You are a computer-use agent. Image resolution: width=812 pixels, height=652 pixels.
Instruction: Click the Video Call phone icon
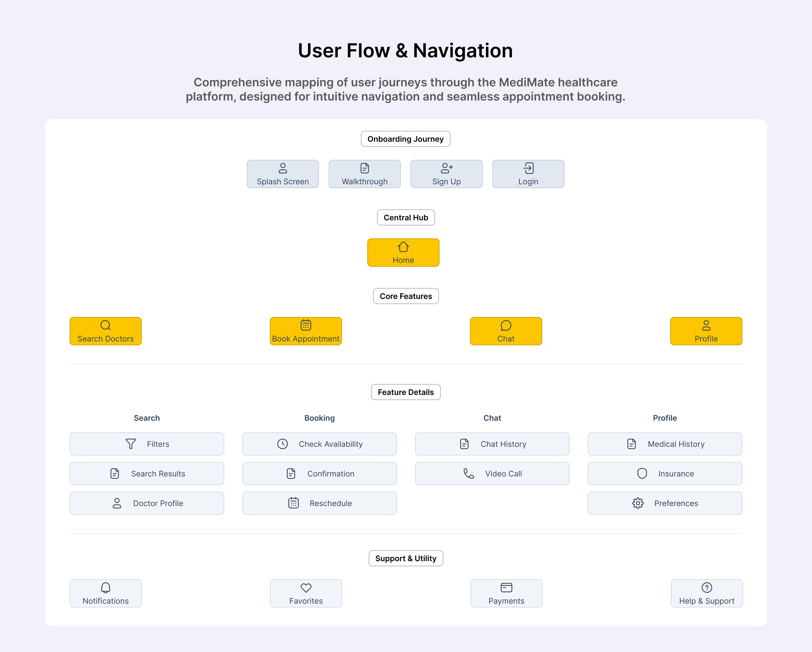469,474
